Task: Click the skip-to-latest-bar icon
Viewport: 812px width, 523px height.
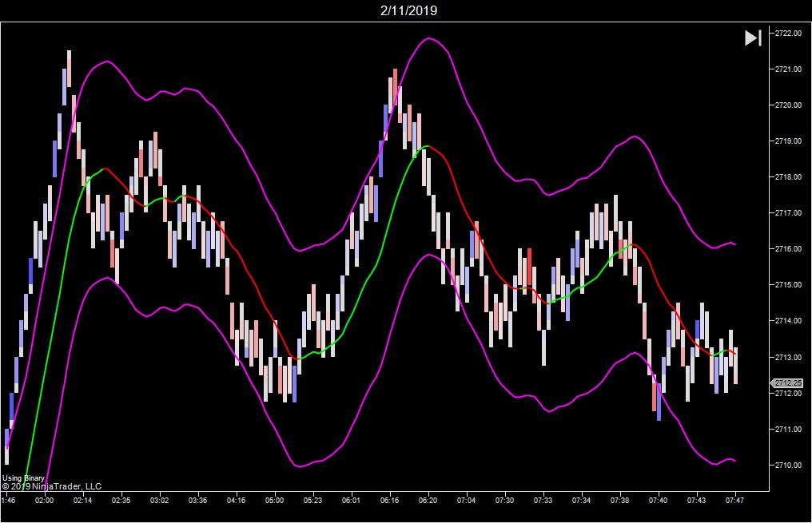Action: click(753, 38)
